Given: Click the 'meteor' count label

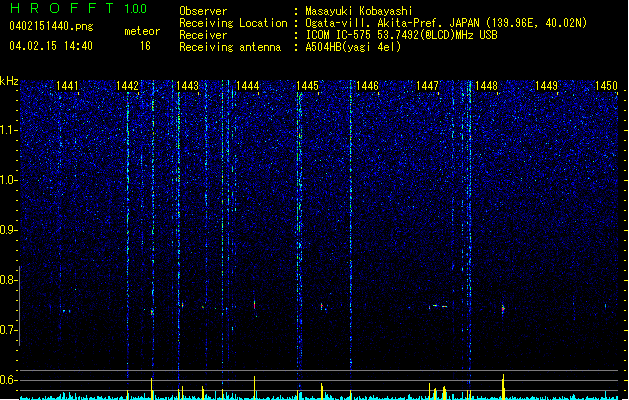Looking at the screenshot, I should (142, 31).
